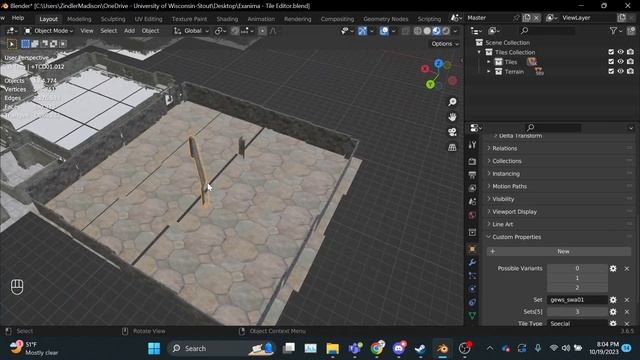The width and height of the screenshot is (640, 360).
Task: Open the Particles properties tab
Action: [x=472, y=276]
